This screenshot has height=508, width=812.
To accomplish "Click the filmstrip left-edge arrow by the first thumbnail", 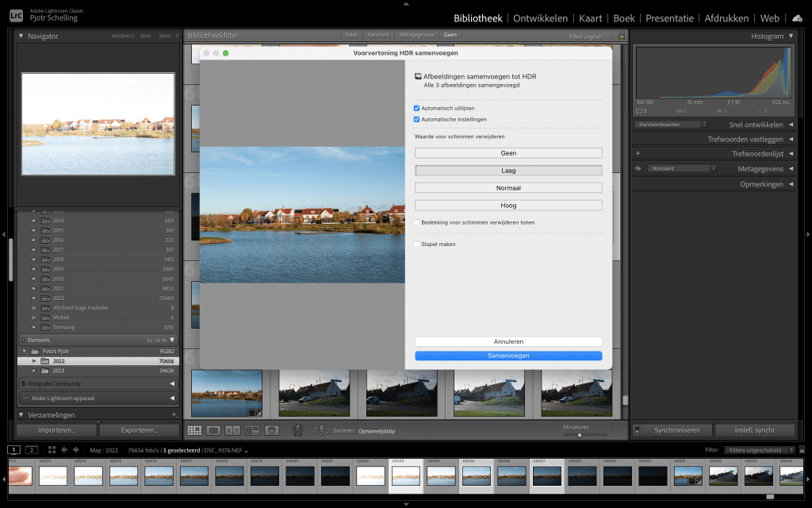I will point(4,479).
